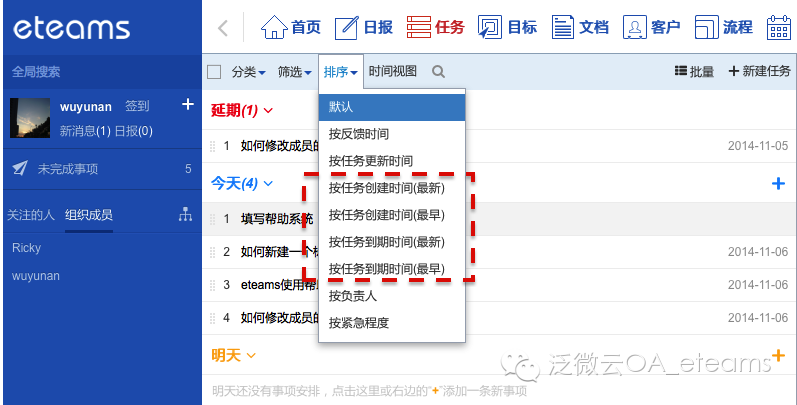This screenshot has height=405, width=797.
Task: Click the search magnifier icon in toolbar
Action: [438, 72]
